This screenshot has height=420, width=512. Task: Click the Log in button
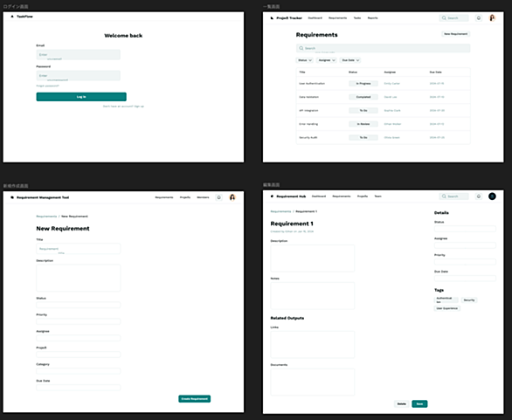(x=81, y=97)
